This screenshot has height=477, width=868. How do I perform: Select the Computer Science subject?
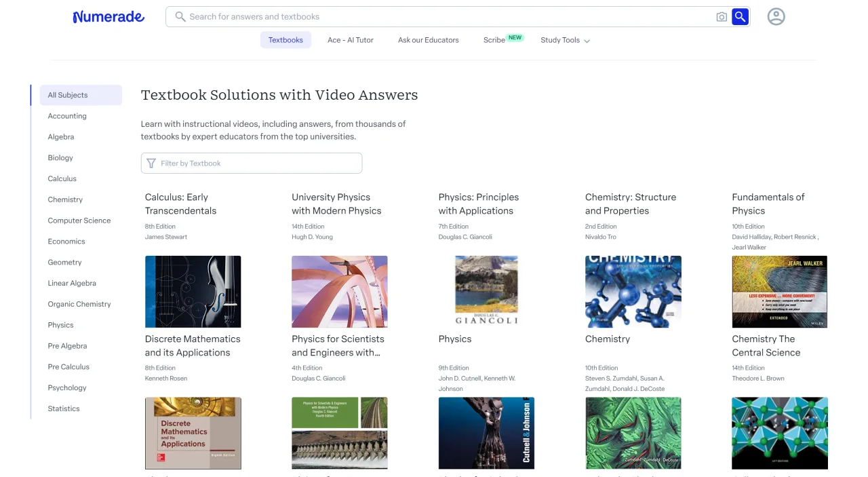79,221
